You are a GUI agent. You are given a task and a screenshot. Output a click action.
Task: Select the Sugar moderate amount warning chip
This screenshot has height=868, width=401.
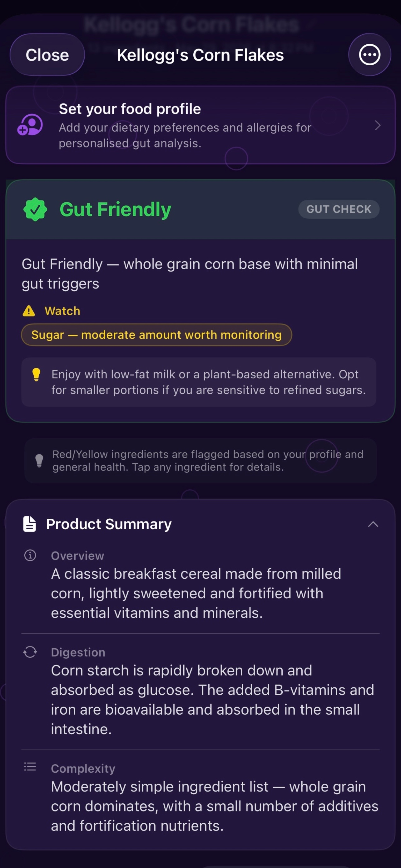156,335
